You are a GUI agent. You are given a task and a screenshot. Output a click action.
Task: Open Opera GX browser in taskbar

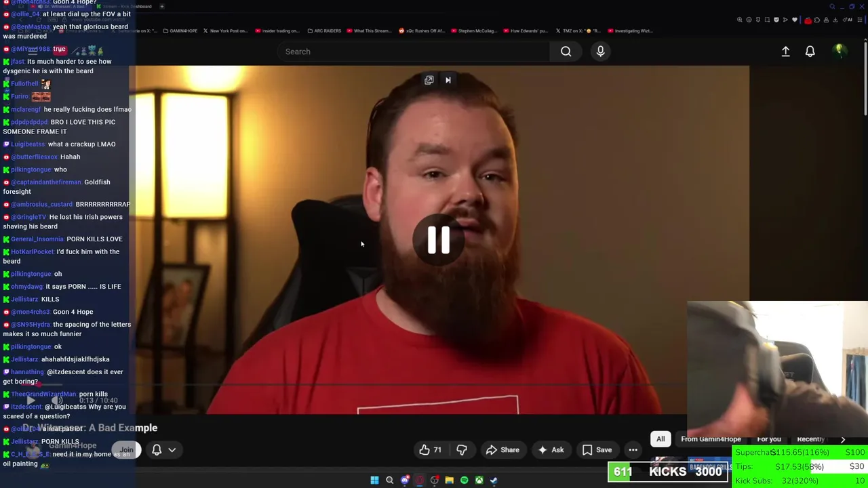tap(420, 480)
